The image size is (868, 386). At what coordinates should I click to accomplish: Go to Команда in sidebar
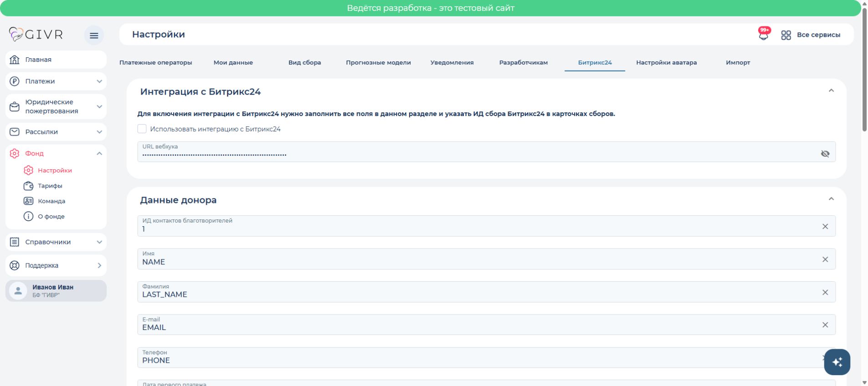[x=51, y=201]
